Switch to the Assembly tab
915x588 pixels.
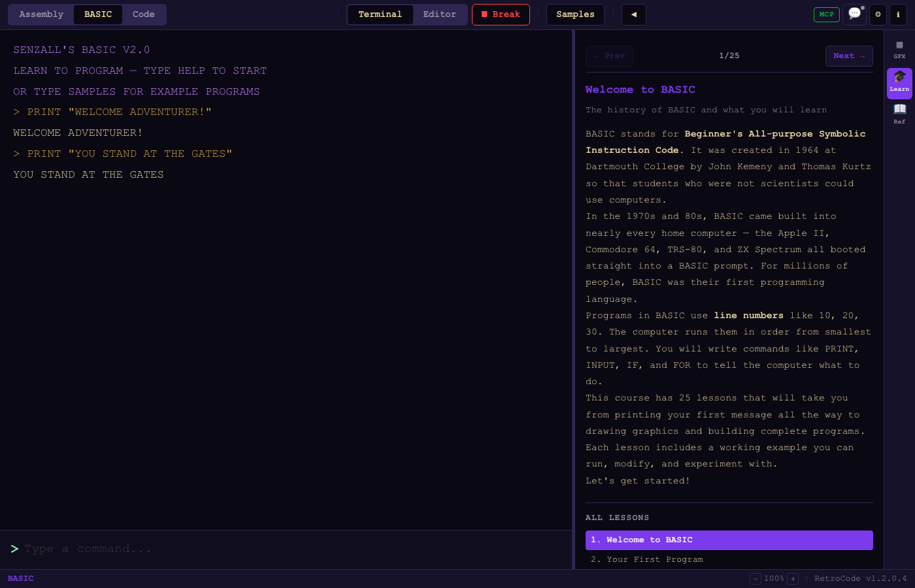41,14
